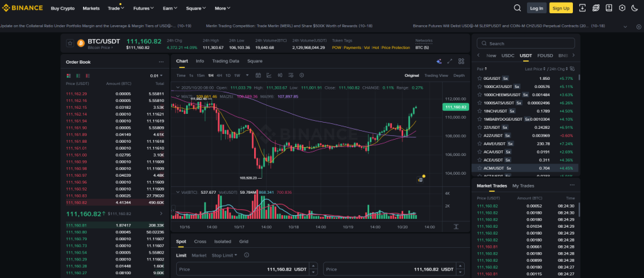Choose the Market order type
Viewport: 644px width, 278px height.
click(x=199, y=255)
